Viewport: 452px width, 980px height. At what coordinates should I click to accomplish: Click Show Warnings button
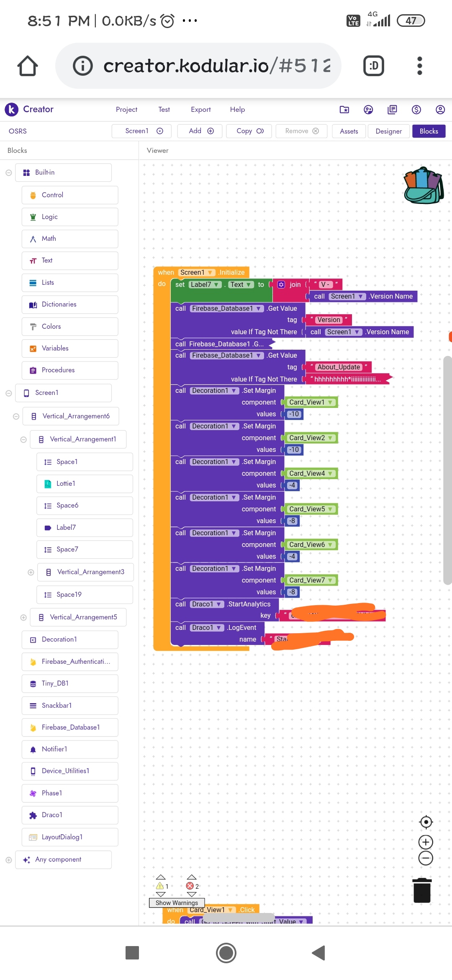point(177,903)
